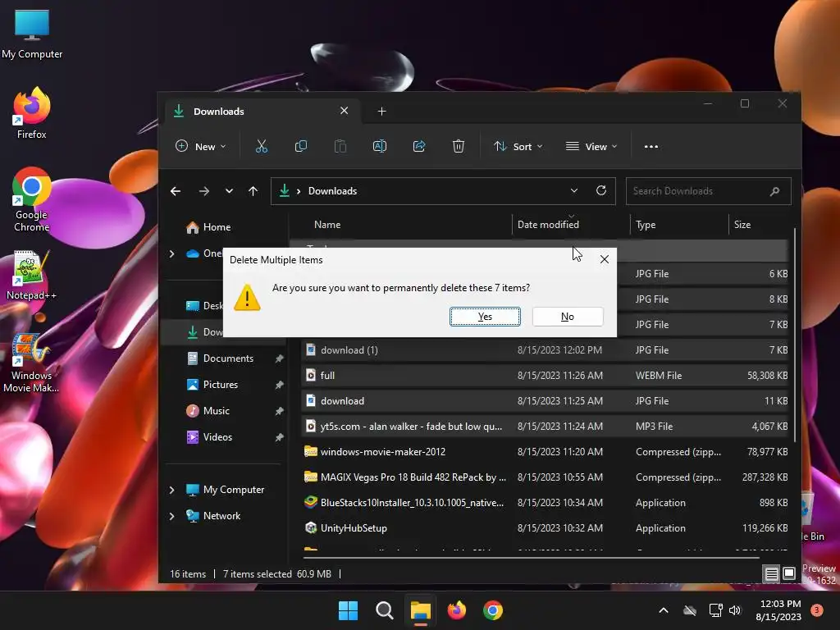The width and height of the screenshot is (840, 630).
Task: Select the yt5s.com alan walker MP3
Action: pyautogui.click(x=545, y=427)
